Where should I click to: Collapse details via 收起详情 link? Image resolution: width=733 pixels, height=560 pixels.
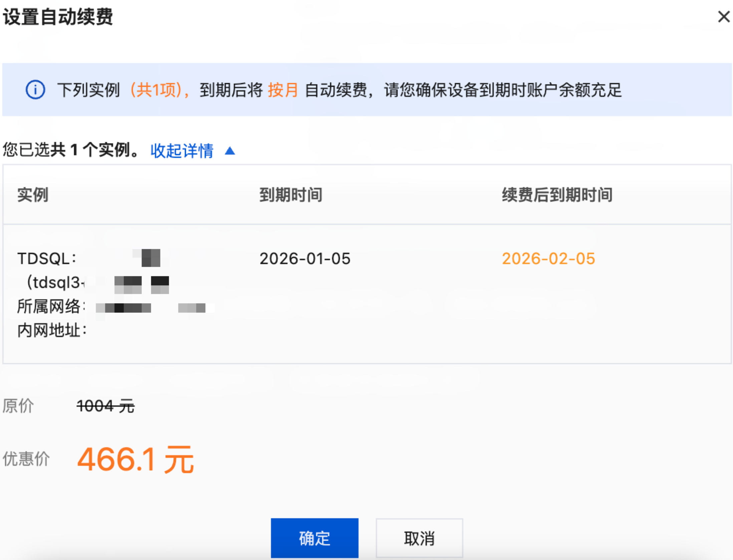[x=182, y=151]
